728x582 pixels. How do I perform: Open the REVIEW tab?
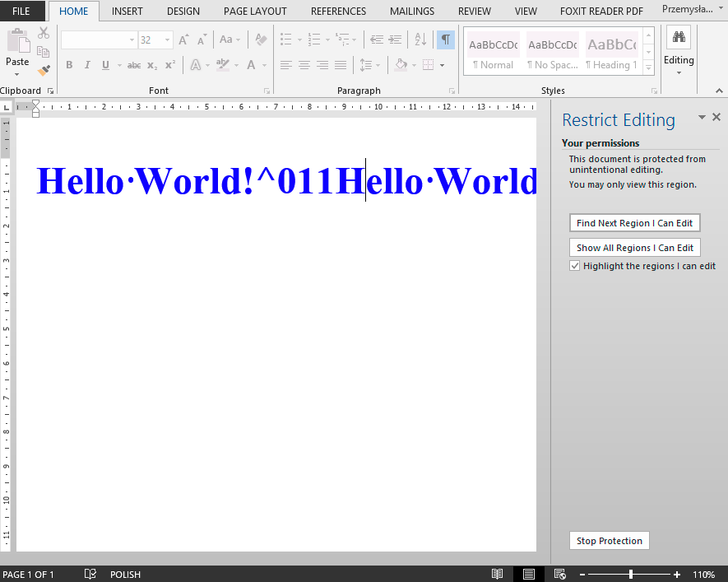pyautogui.click(x=474, y=11)
